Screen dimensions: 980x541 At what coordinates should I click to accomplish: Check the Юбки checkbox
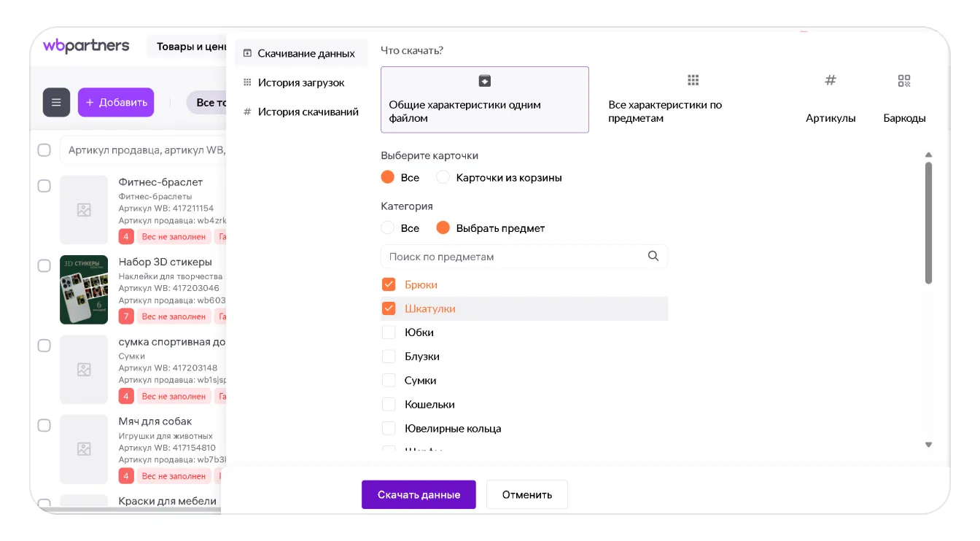(389, 332)
